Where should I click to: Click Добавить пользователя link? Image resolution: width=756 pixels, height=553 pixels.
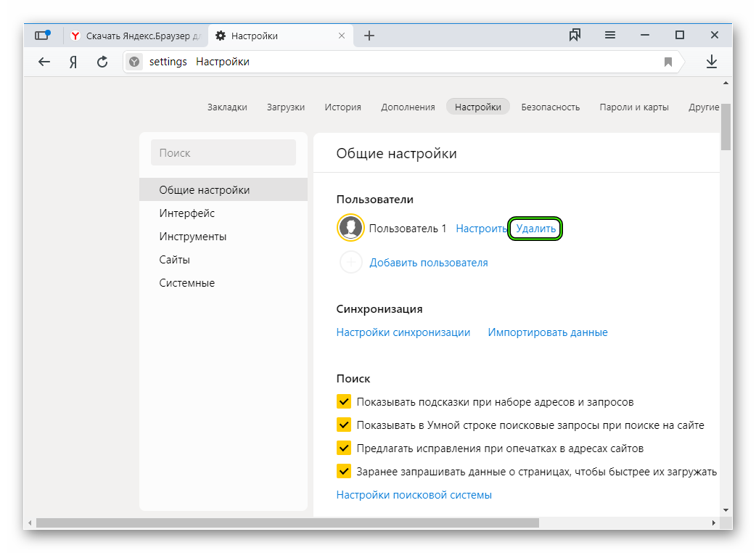[429, 263]
